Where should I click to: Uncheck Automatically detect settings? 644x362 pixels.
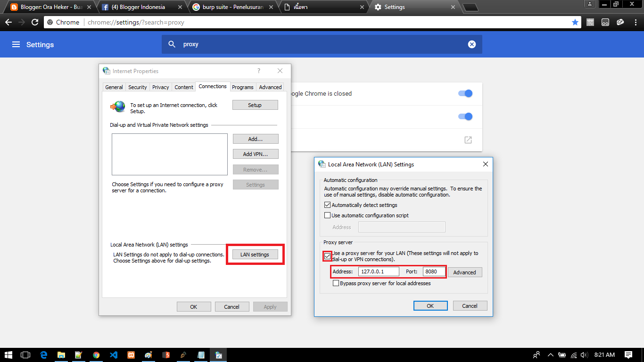point(328,205)
